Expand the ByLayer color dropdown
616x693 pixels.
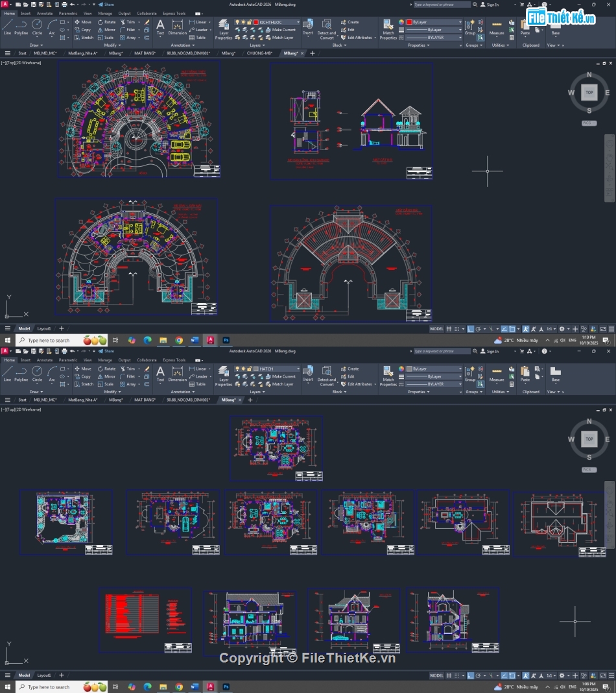tap(460, 21)
